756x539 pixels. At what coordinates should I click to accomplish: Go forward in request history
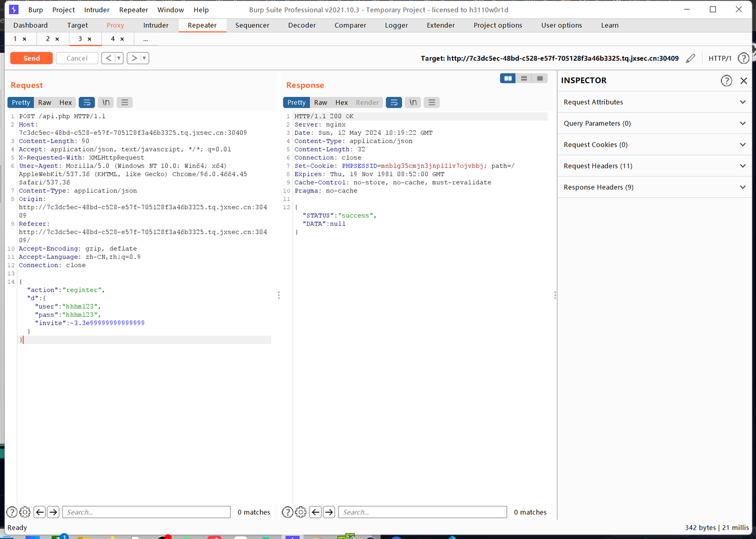point(134,58)
